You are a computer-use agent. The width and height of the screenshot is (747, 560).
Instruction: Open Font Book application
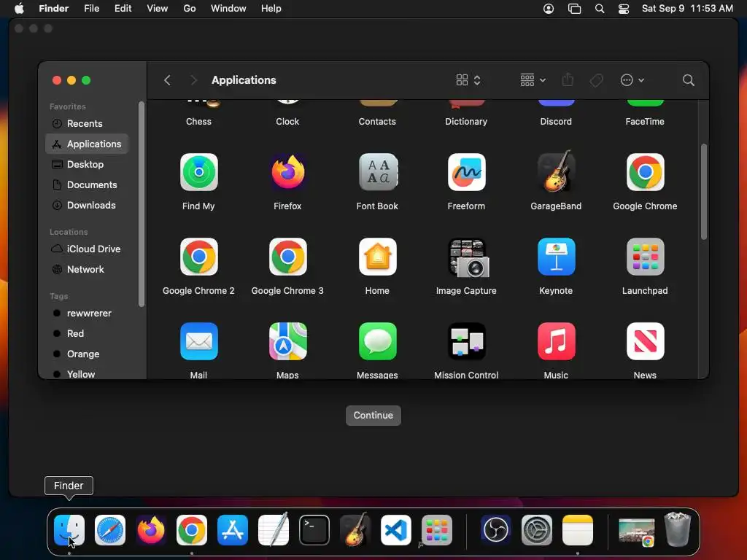tap(377, 172)
